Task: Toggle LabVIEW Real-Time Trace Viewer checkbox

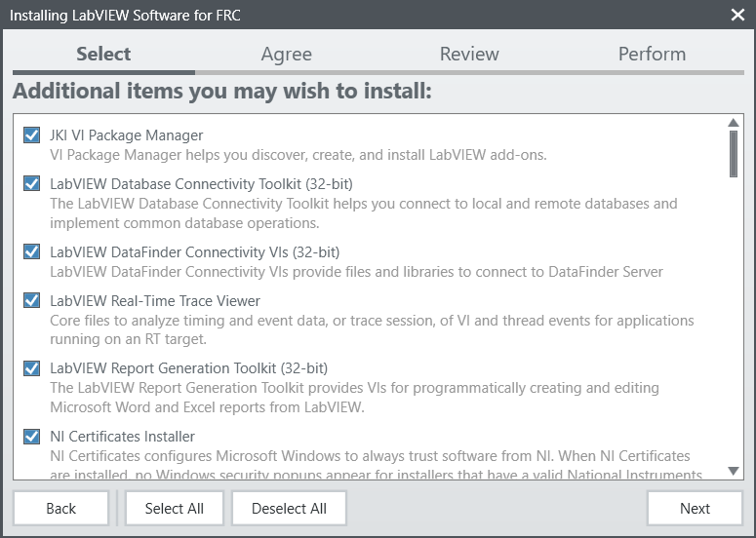Action: pos(32,301)
